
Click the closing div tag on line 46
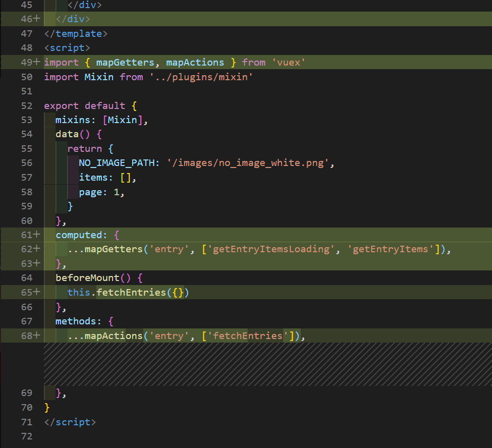pyautogui.click(x=73, y=19)
